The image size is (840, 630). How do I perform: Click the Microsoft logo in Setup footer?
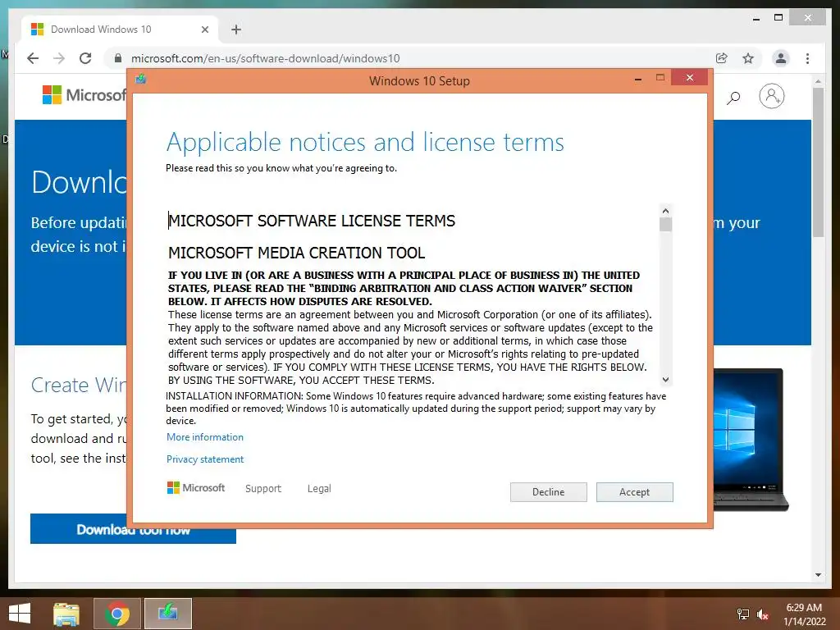[196, 488]
